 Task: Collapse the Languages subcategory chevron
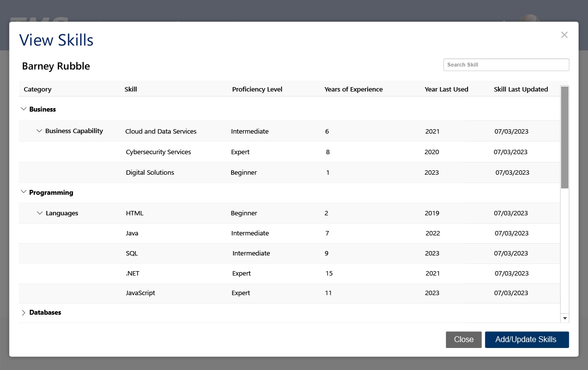[40, 213]
